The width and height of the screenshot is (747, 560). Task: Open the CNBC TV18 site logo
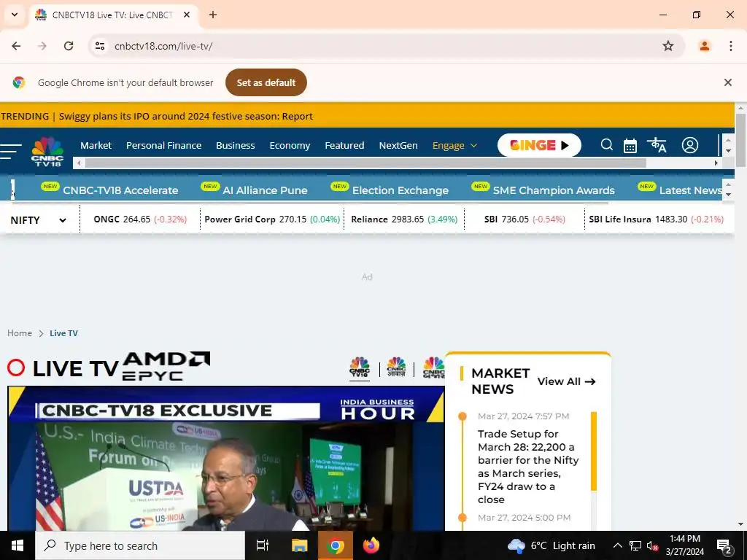(47, 152)
